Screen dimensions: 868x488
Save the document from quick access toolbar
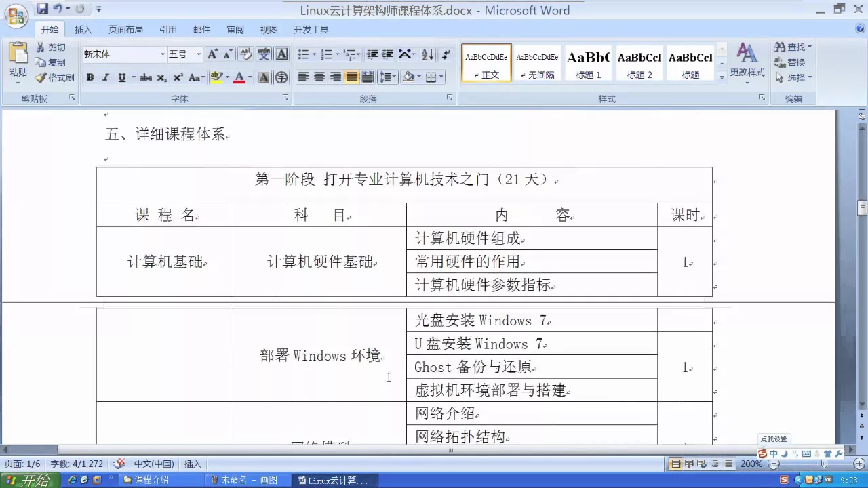(43, 9)
